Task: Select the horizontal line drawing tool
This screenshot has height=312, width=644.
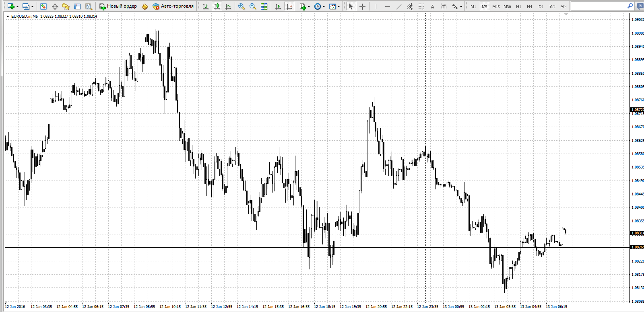Action: pos(387,6)
